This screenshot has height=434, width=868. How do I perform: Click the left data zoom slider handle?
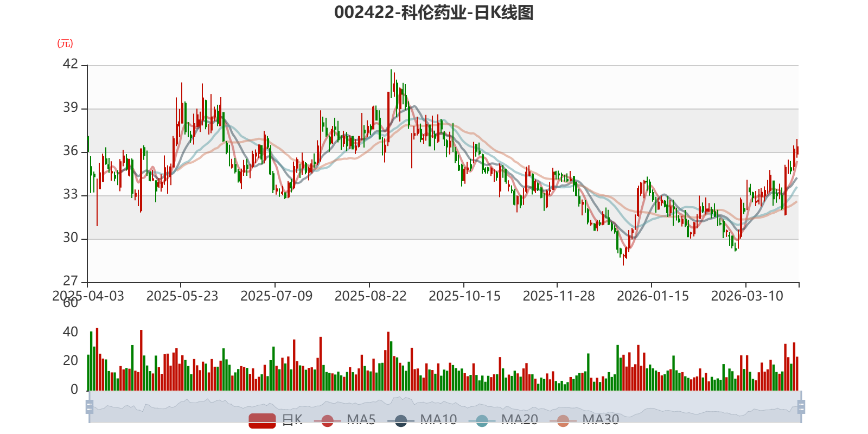point(90,407)
